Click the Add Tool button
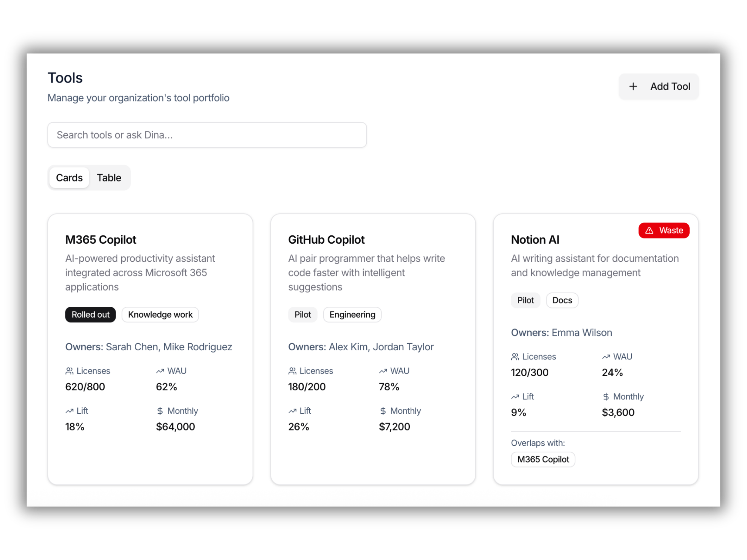 [658, 86]
